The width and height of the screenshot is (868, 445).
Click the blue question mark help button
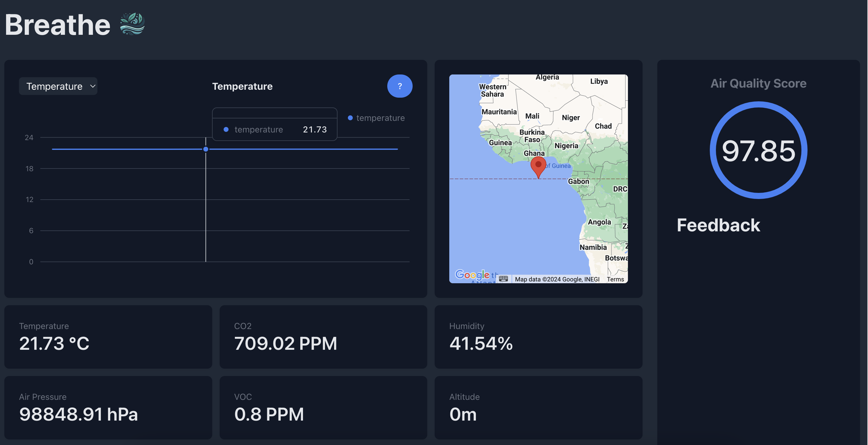coord(399,86)
